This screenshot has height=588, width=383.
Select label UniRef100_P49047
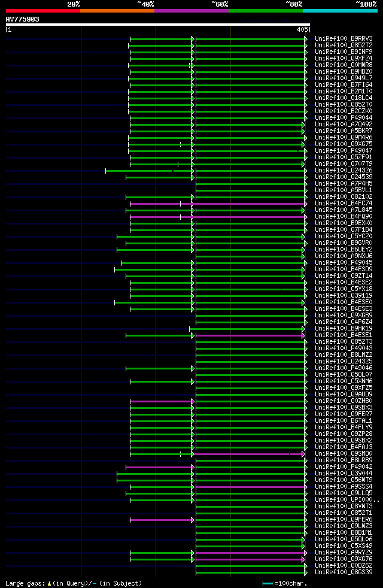[x=344, y=151]
